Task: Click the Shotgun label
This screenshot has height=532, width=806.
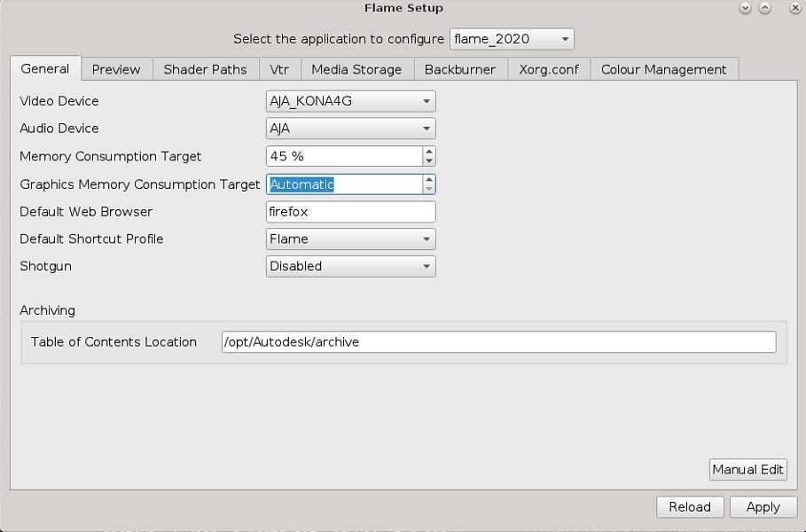Action: click(46, 266)
